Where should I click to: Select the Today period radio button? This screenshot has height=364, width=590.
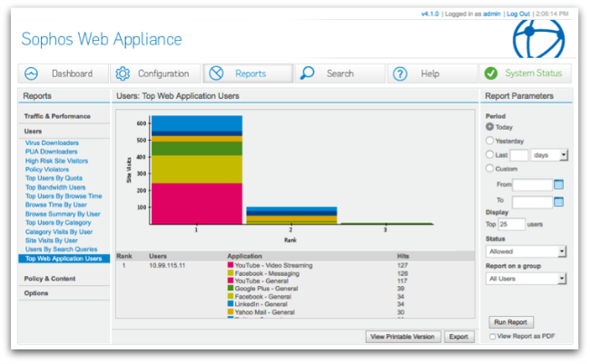[489, 127]
